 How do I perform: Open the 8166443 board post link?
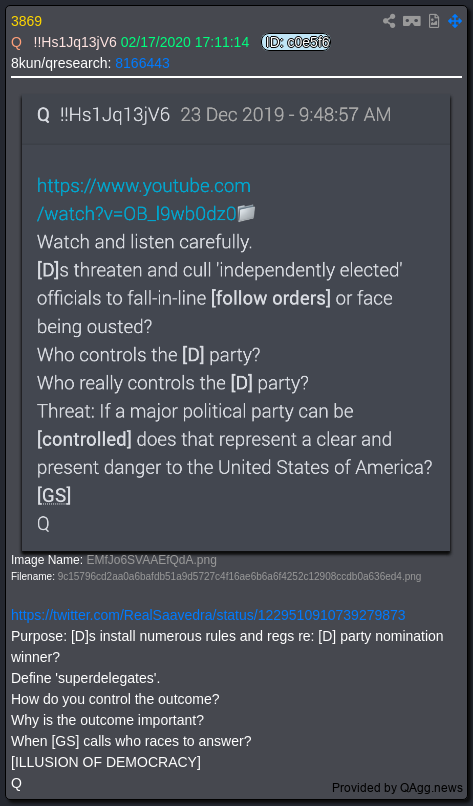pyautogui.click(x=142, y=63)
